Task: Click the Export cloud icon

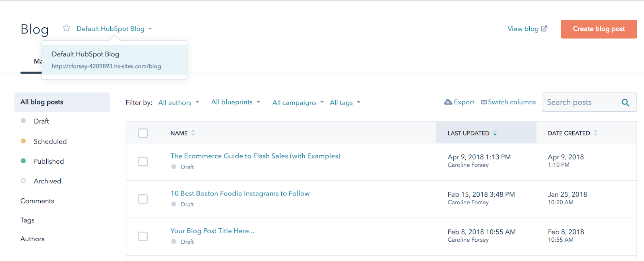Action: (448, 102)
